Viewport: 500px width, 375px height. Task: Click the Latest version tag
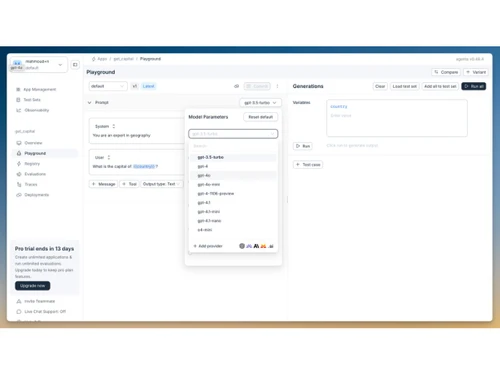[148, 86]
